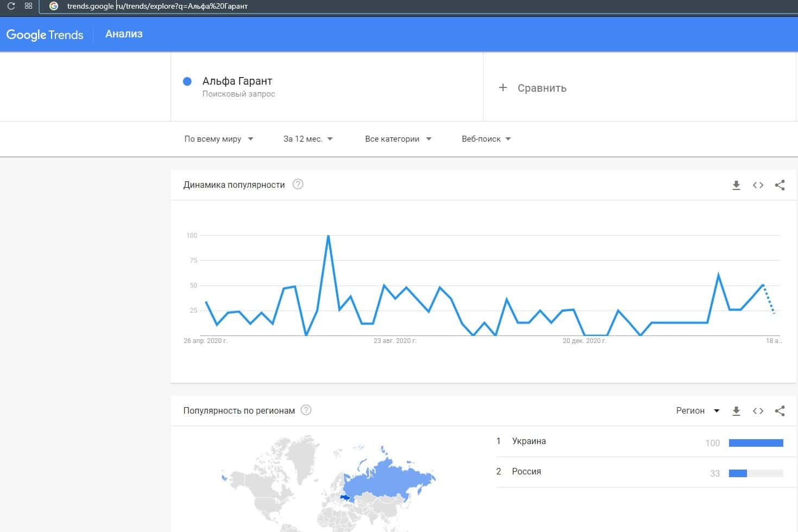
Task: Reload the page with the refresh icon
Action: (11, 6)
